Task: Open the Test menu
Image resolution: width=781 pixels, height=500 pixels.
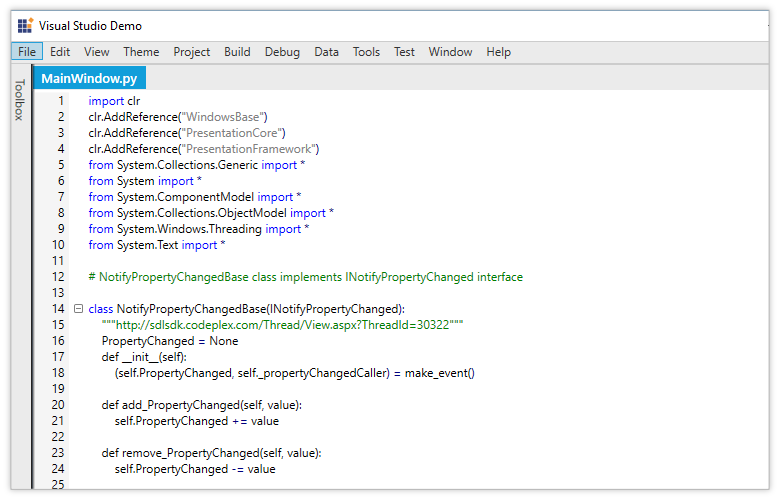Action: 404,52
